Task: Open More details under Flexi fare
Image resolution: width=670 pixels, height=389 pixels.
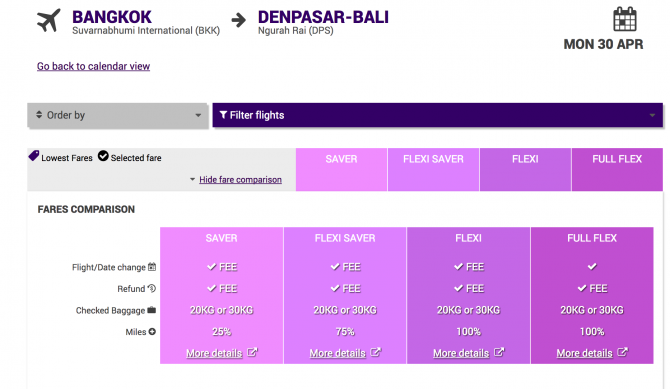Action: pyautogui.click(x=461, y=353)
